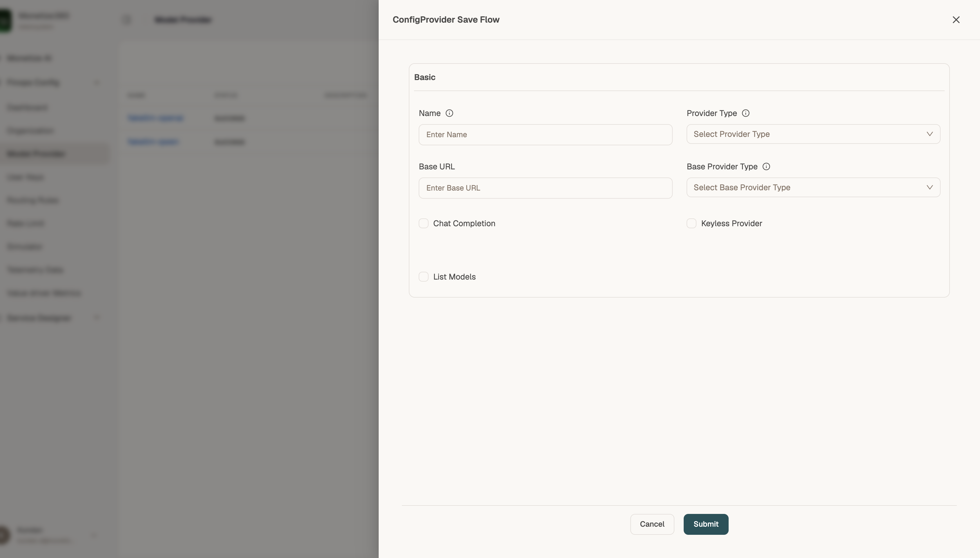Click the Provider Type info icon

745,113
